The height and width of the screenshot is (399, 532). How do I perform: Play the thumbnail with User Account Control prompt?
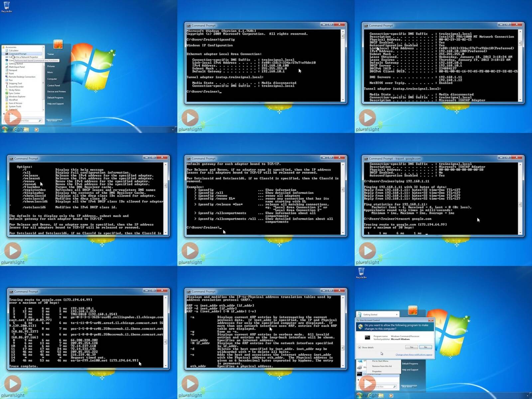367,384
